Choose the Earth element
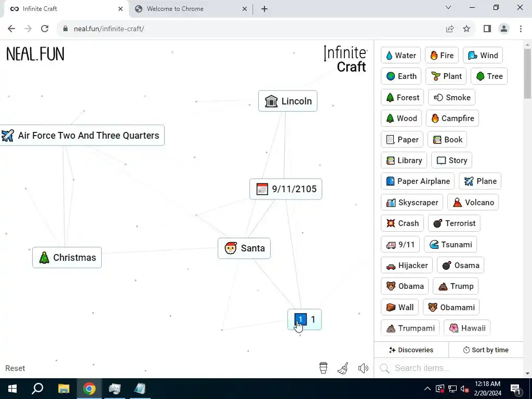This screenshot has height=399, width=532. [401, 76]
